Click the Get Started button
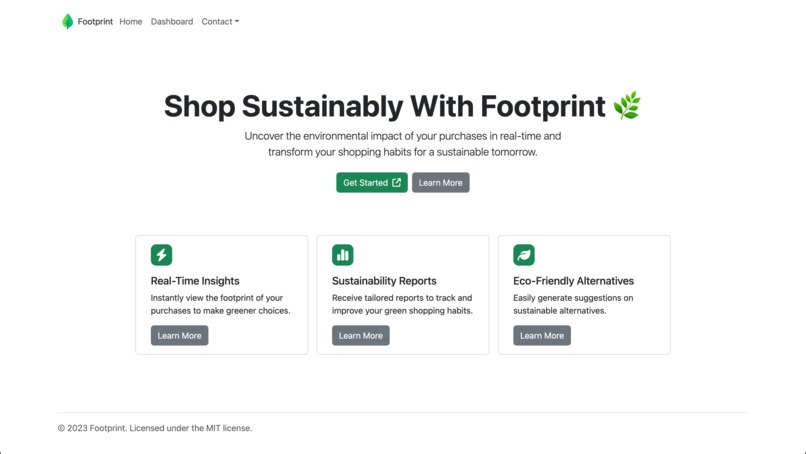 point(372,183)
